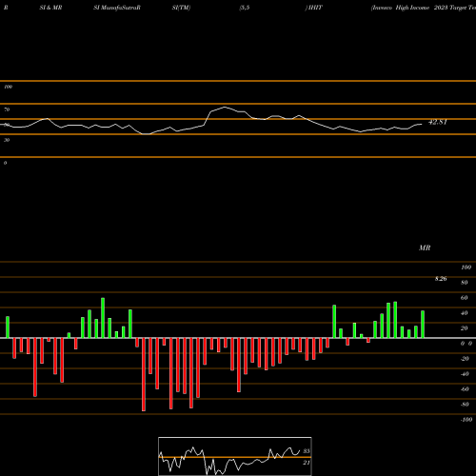The height and width of the screenshot is (476, 476).
Task: Click the MR axis label 100
Action: click(466, 268)
